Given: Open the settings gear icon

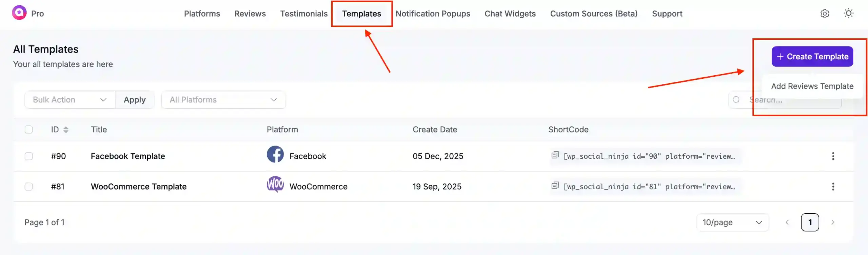Looking at the screenshot, I should pyautogui.click(x=825, y=14).
